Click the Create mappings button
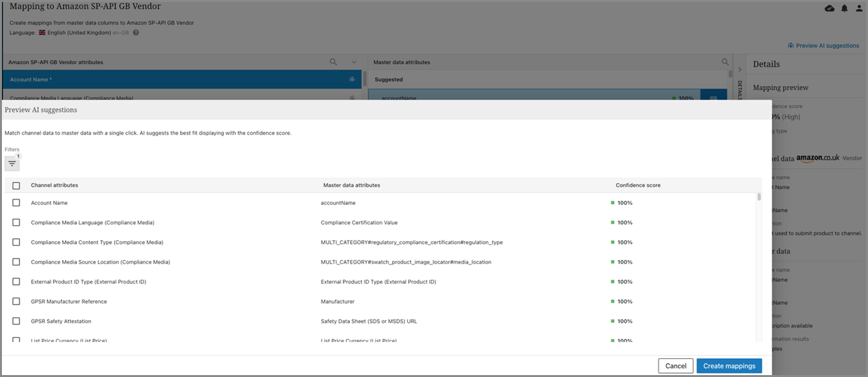868x377 pixels. tap(729, 366)
